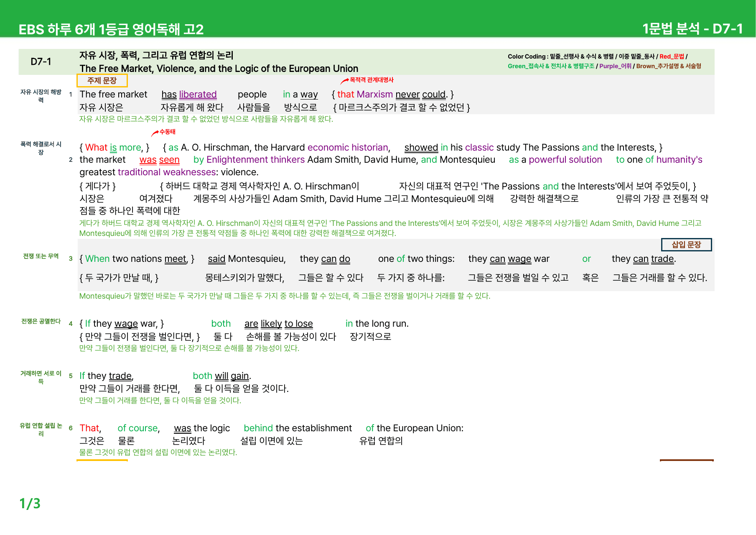Click the Korean gloss '둘 다 이득을 얻을 것이다.'
756x535 pixels.
pos(241,389)
